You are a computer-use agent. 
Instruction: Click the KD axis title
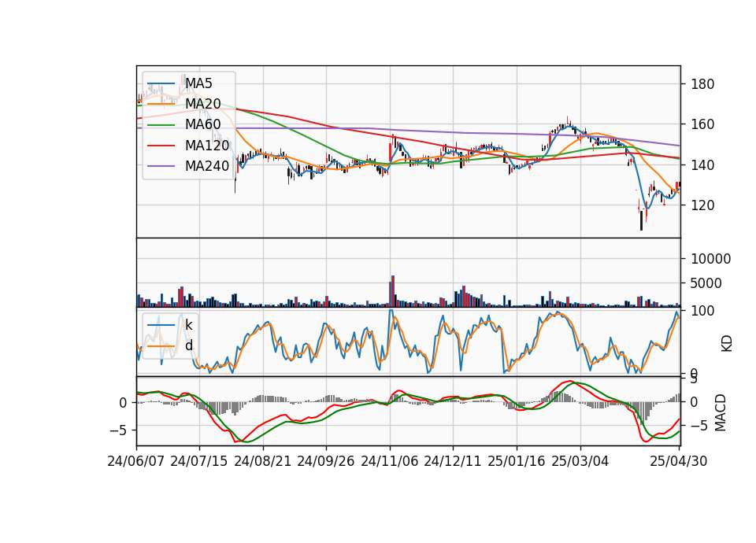727,343
